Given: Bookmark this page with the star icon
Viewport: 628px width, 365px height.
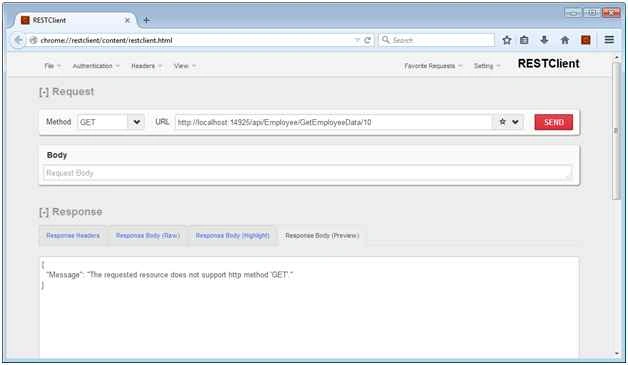Looking at the screenshot, I should click(507, 40).
